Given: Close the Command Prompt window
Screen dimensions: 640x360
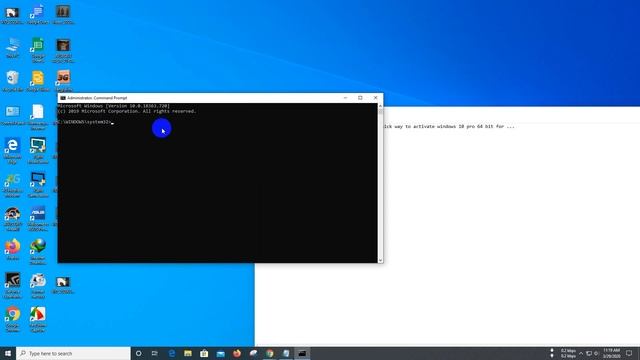Looking at the screenshot, I should [x=376, y=98].
